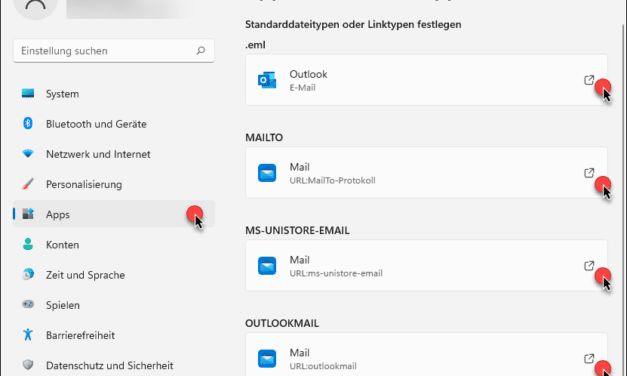This screenshot has height=376, width=627.
Task: Click the Konten person icon
Action: (28, 244)
